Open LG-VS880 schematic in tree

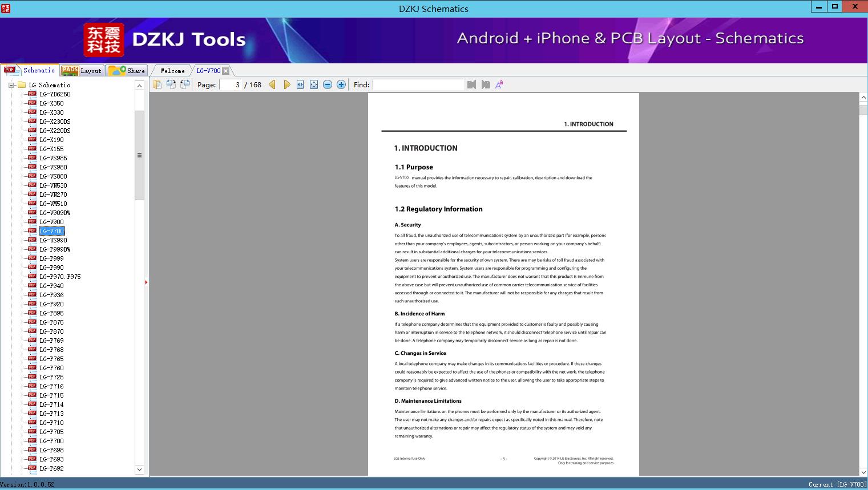click(x=53, y=176)
